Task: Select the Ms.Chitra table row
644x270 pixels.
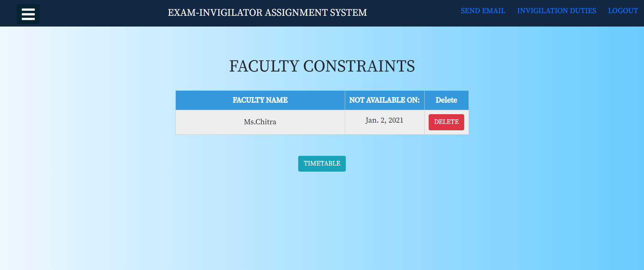Action: tap(260, 122)
